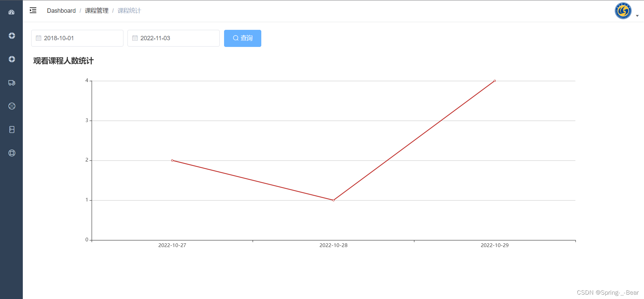This screenshot has height=299, width=644.
Task: Click the lowest data point at 2022-10-28
Action: click(x=333, y=200)
